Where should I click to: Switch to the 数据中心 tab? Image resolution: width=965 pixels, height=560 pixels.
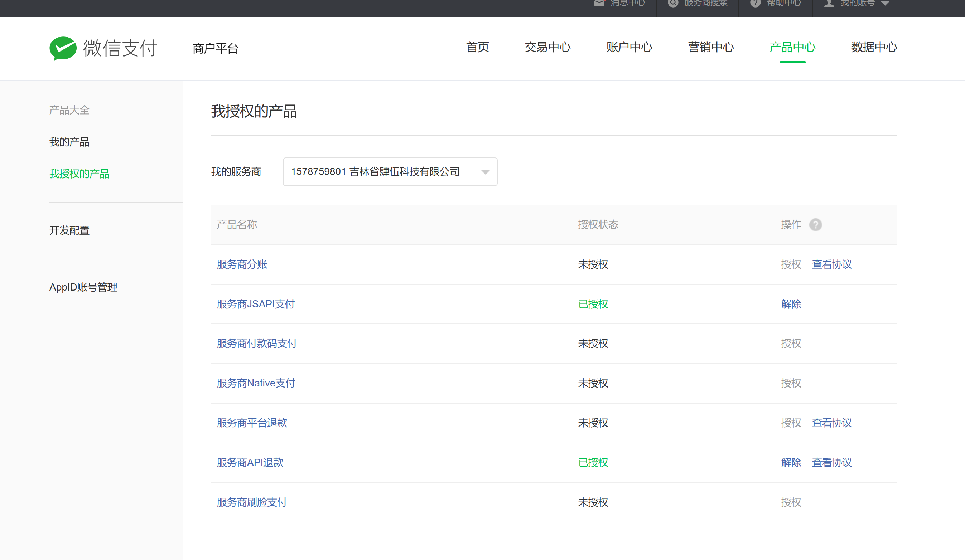[x=874, y=47]
